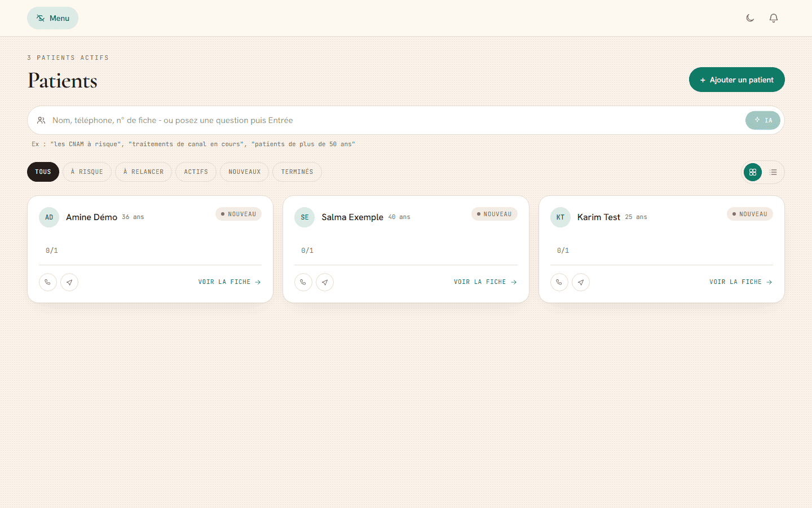812x508 pixels.
Task: Switch to grid view of patients
Action: click(x=753, y=172)
